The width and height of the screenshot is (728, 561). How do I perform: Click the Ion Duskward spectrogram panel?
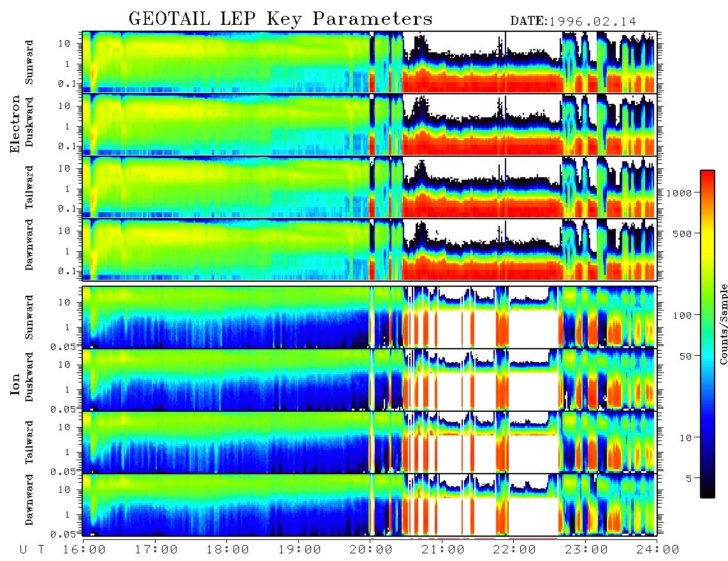[370, 379]
